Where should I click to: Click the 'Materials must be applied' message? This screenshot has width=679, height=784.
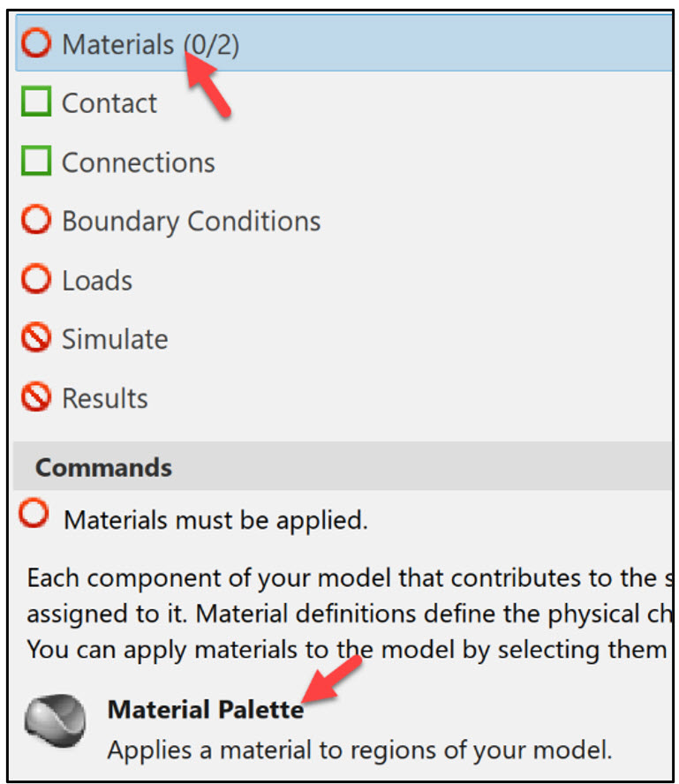pyautogui.click(x=215, y=520)
